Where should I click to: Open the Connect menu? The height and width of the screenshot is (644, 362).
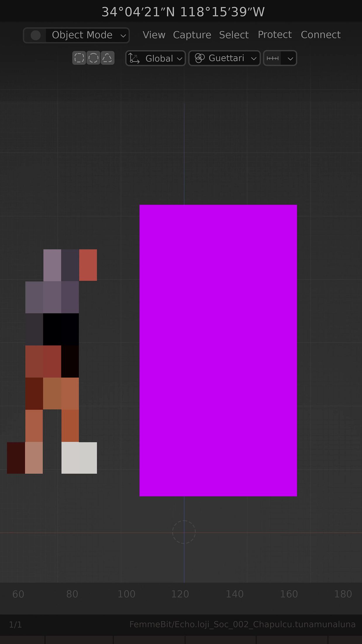[x=320, y=35]
